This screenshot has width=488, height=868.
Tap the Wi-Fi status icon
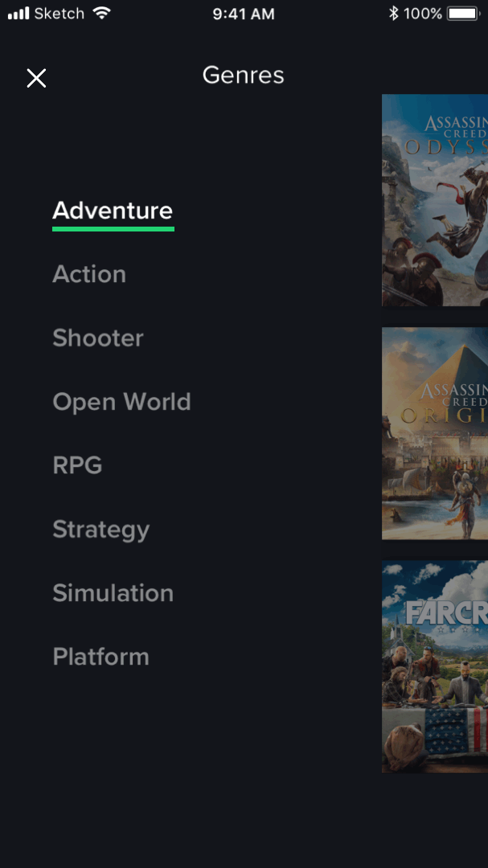102,14
